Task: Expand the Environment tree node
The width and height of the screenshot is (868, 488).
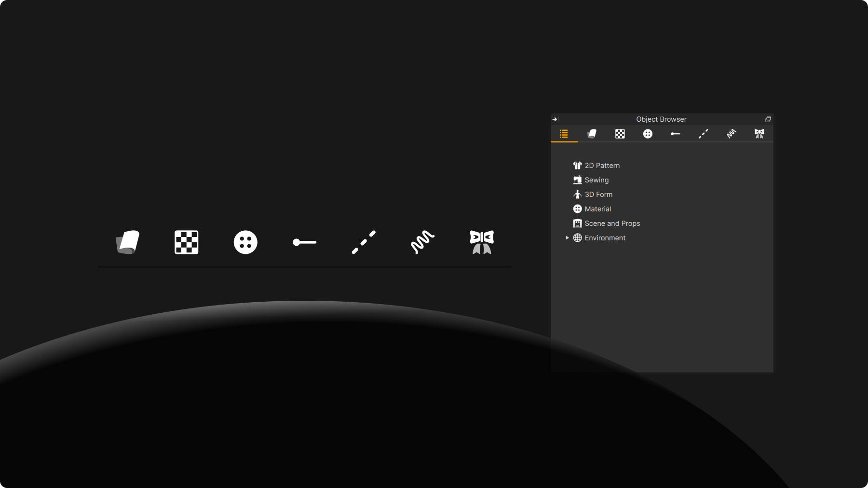Action: click(567, 238)
